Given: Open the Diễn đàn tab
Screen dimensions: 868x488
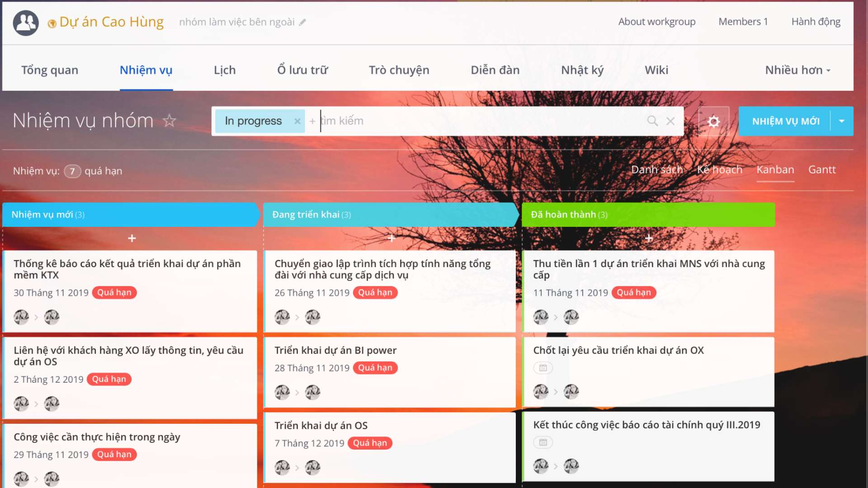Looking at the screenshot, I should click(495, 70).
